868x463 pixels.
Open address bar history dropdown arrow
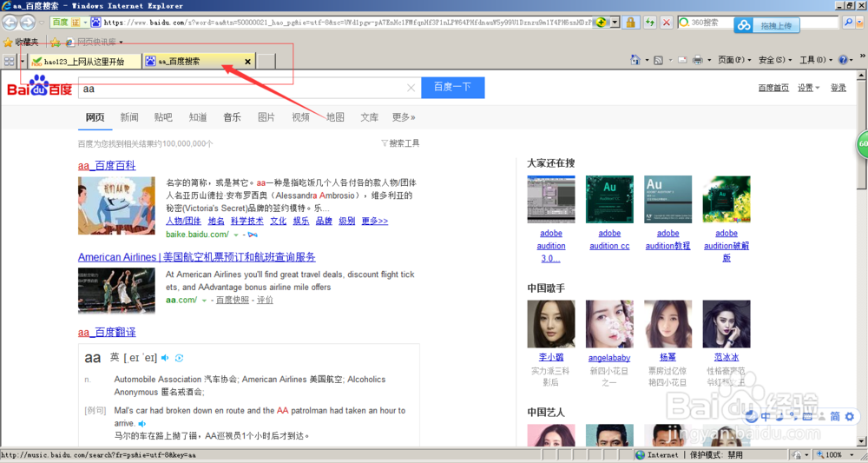(615, 23)
